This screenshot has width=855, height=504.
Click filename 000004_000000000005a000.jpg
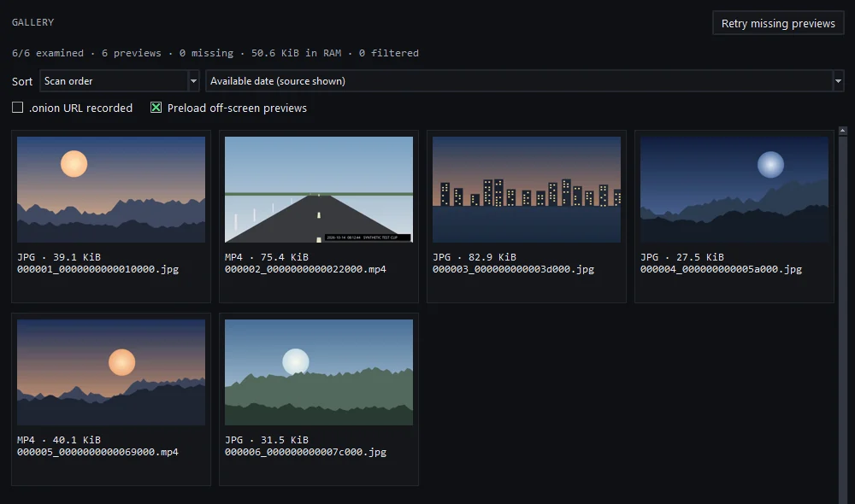click(721, 269)
